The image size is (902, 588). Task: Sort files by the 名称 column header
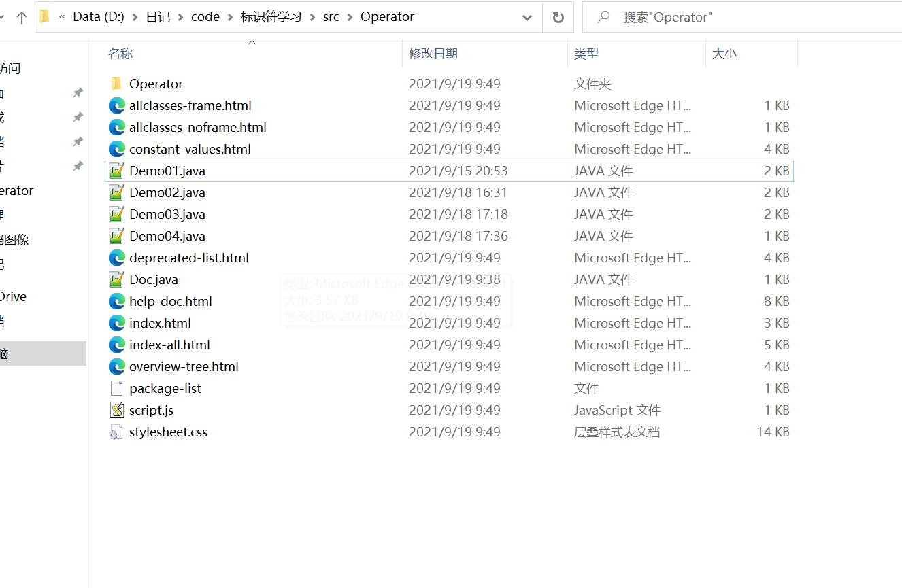click(120, 54)
